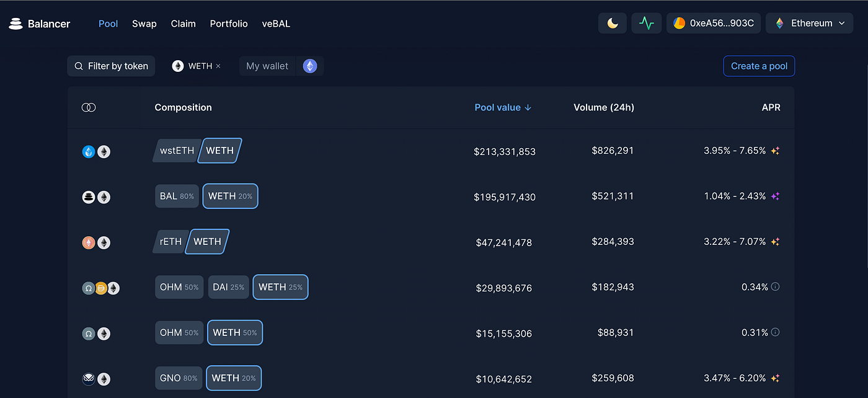Open the Ethereum network dropdown
The image size is (868, 398).
pos(810,24)
